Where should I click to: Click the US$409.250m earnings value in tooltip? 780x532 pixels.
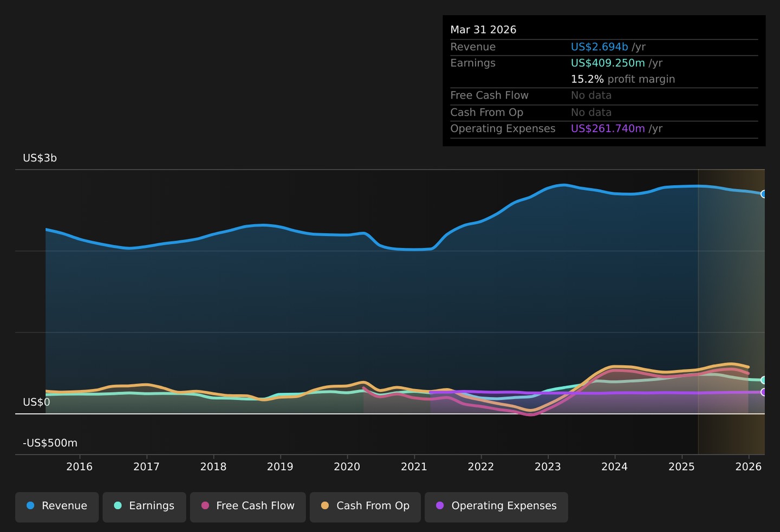pos(608,63)
